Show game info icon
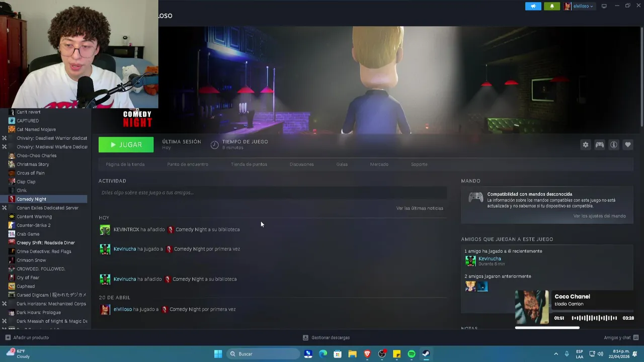This screenshot has height=362, width=644. click(613, 145)
